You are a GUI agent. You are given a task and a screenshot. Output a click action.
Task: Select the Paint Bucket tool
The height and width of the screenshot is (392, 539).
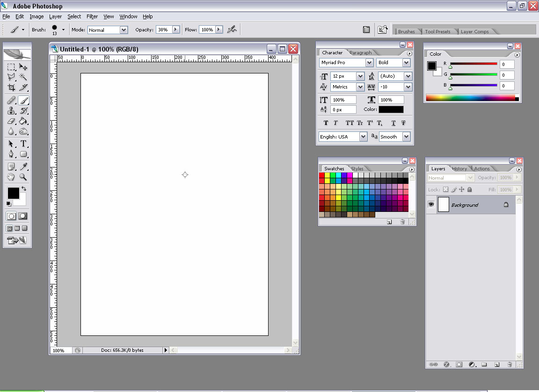point(23,121)
